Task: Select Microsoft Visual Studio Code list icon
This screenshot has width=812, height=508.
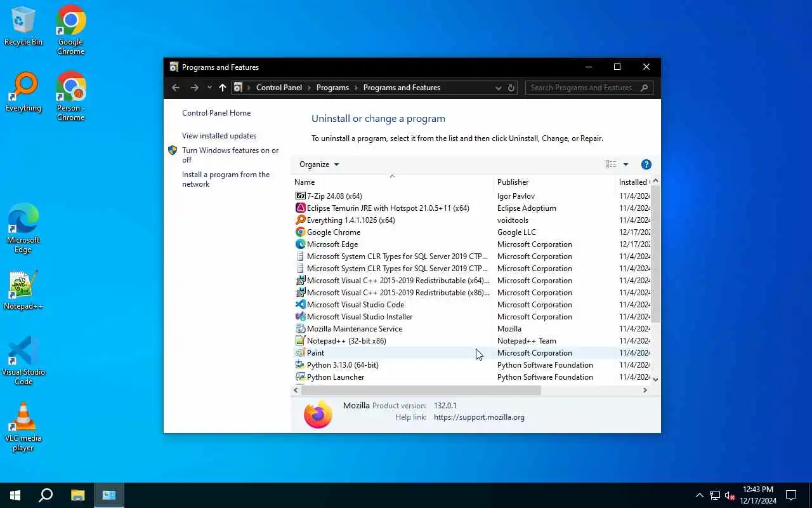Action: pyautogui.click(x=301, y=305)
